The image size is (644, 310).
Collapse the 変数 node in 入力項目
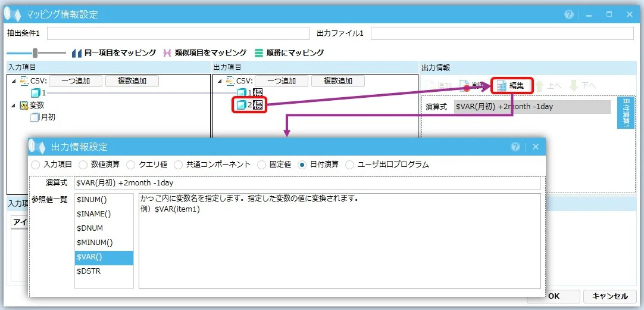point(14,106)
